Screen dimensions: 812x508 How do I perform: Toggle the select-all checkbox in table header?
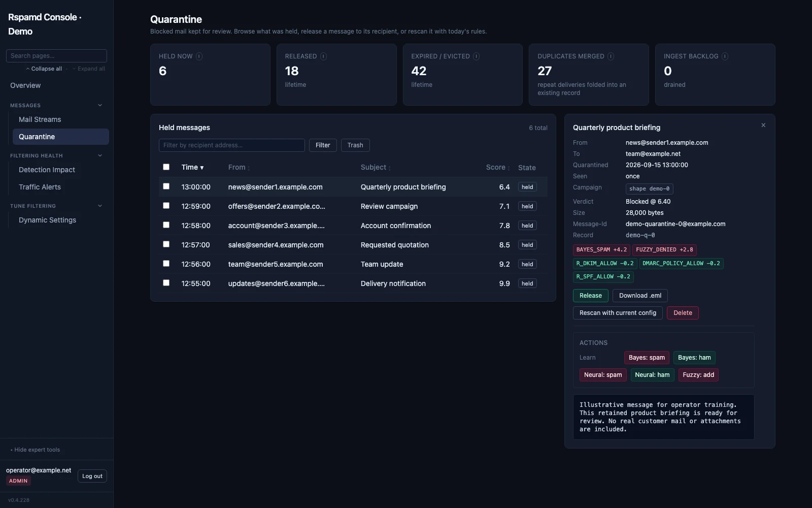[x=166, y=167]
